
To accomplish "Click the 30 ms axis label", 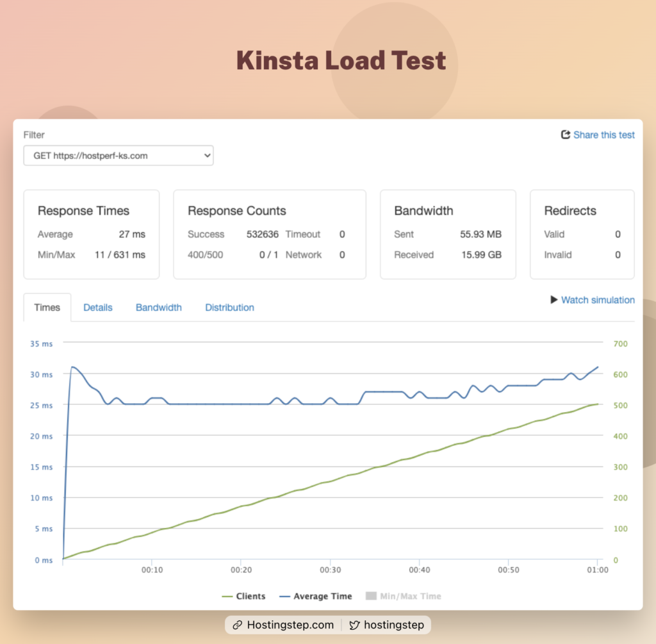I will (42, 374).
